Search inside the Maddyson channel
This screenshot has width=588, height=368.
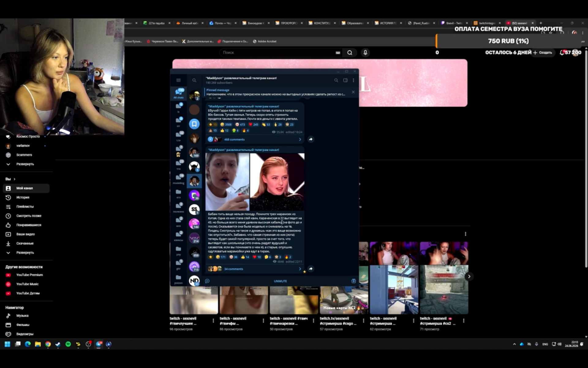tap(336, 80)
